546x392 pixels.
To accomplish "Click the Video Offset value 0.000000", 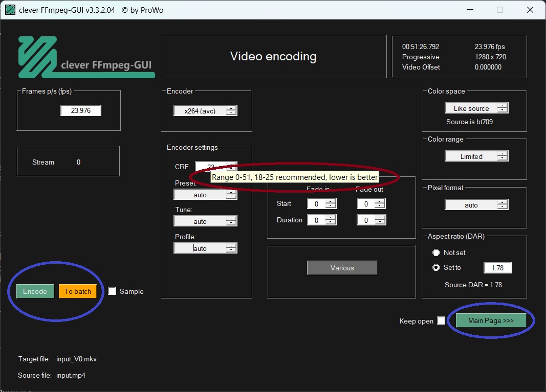I will [488, 67].
